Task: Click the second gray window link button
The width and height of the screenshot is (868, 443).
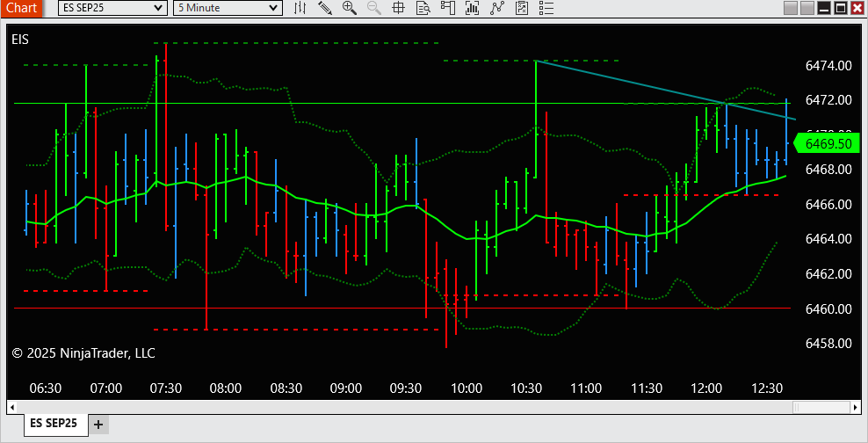Action: point(807,8)
